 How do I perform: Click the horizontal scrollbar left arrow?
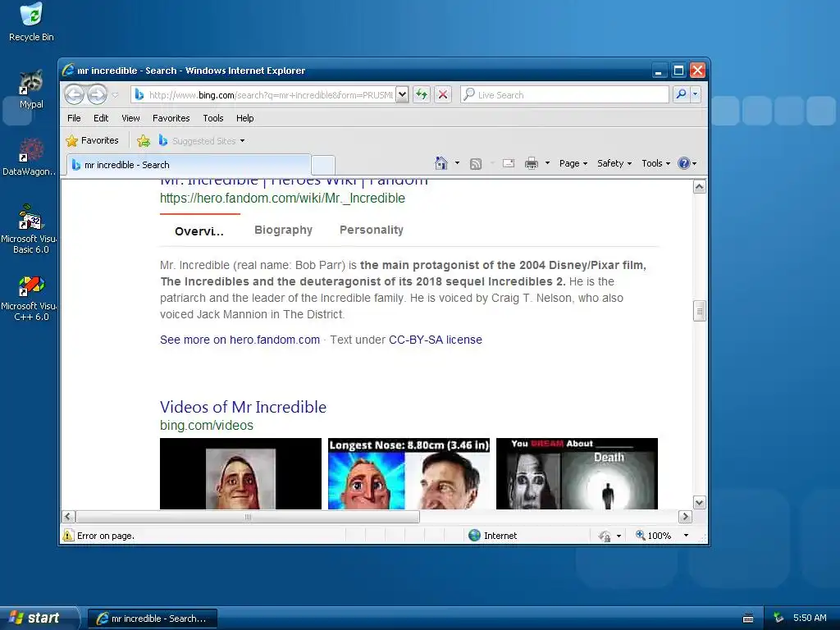pos(67,517)
